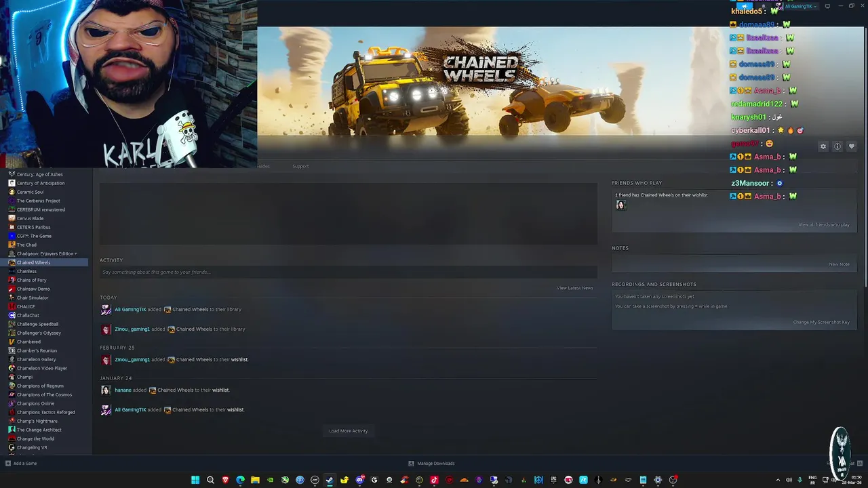Select CETERIS Paribus in library
The image size is (868, 488).
[45, 227]
